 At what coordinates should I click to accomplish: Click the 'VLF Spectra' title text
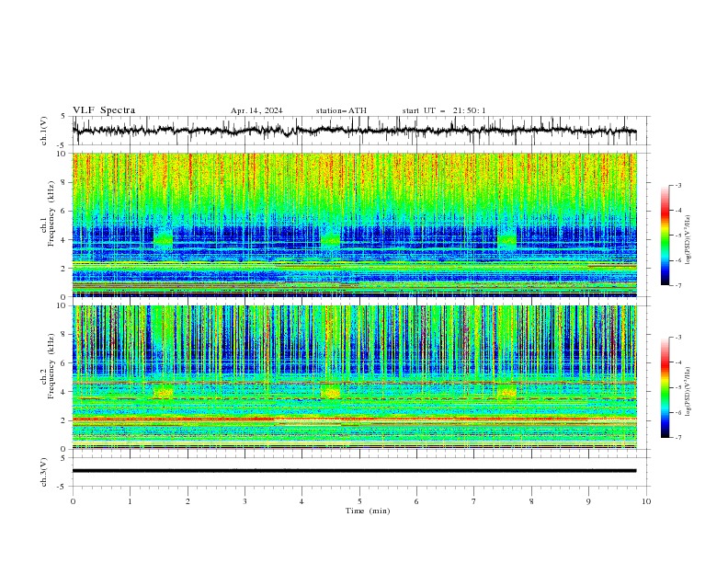point(104,110)
